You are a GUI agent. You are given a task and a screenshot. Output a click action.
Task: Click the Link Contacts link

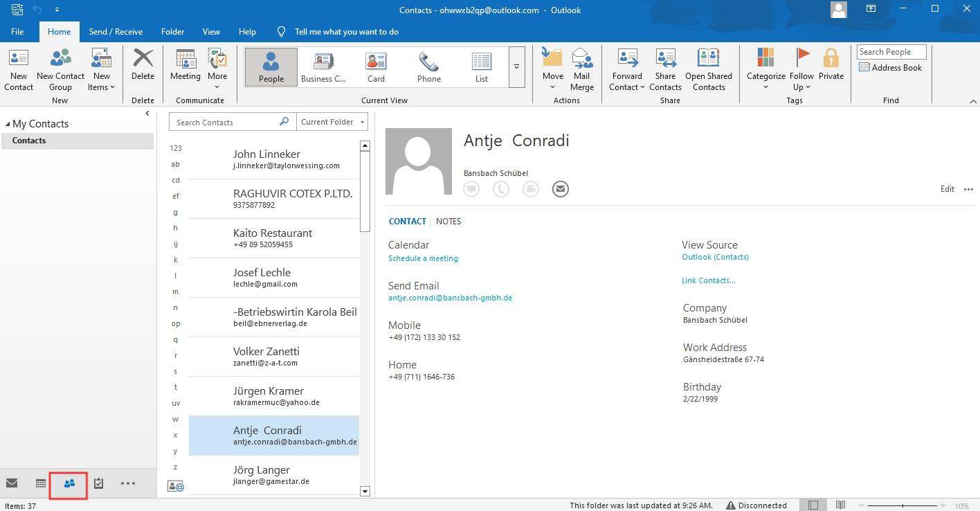click(x=708, y=280)
